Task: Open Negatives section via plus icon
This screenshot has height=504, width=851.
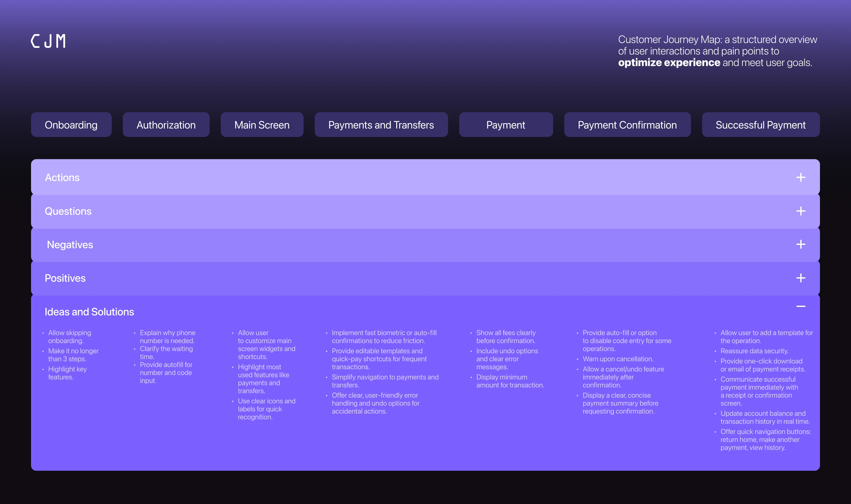Action: coord(800,244)
